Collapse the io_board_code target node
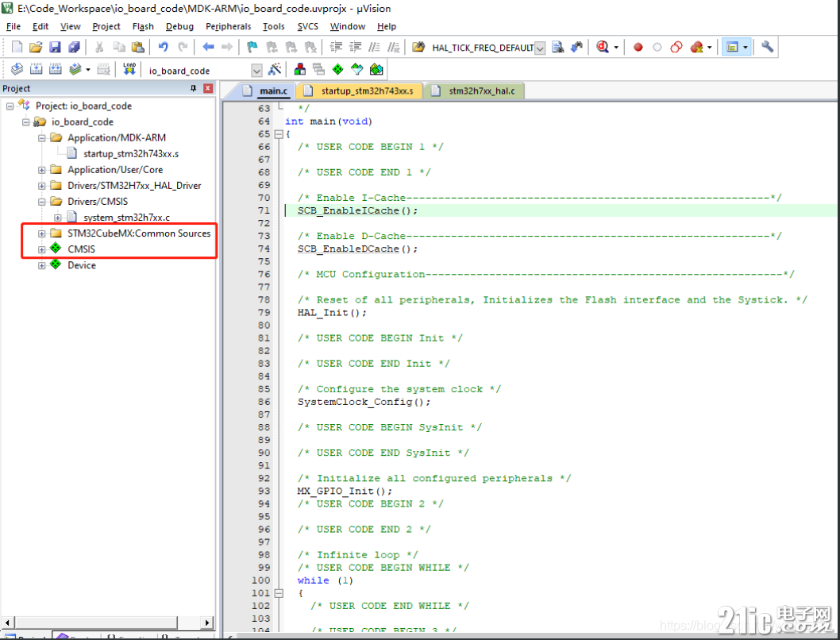This screenshot has height=640, width=840. click(25, 122)
